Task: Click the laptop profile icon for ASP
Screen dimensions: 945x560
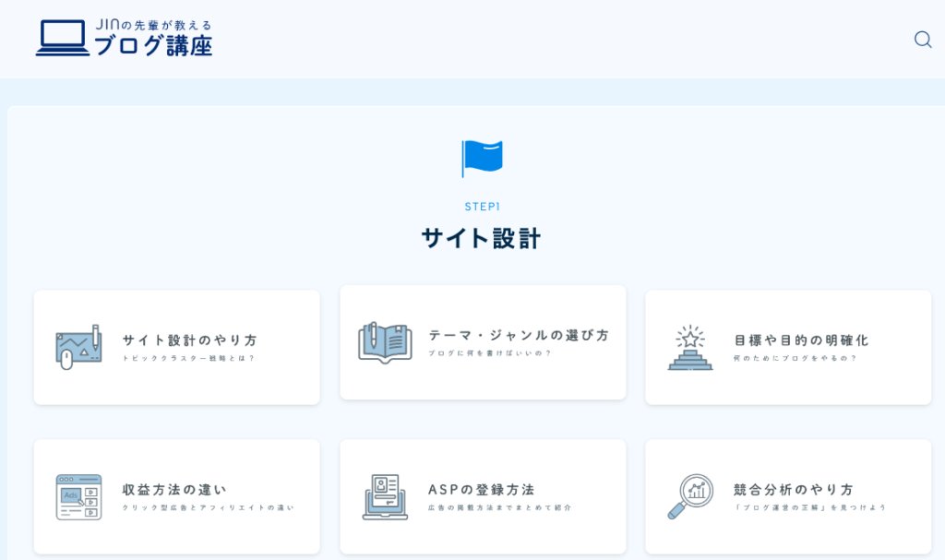Action: 385,497
